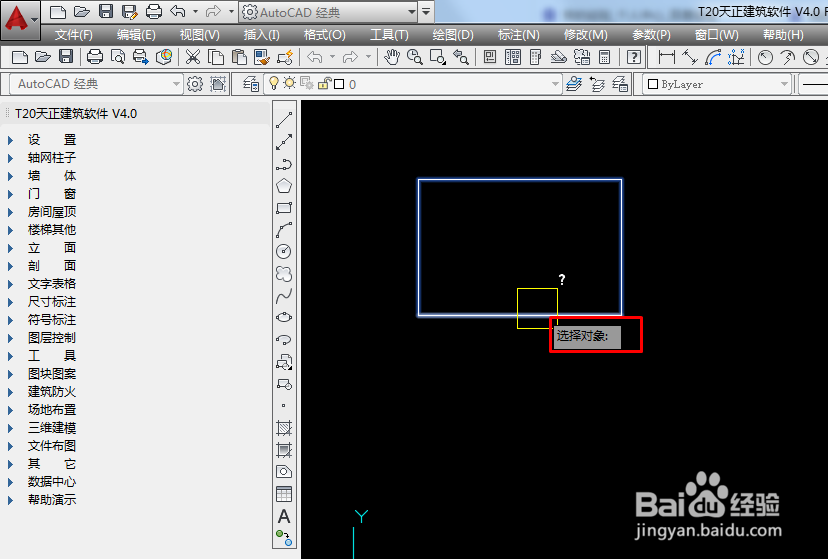
Task: Open the 文件(F) menu
Action: tap(73, 35)
